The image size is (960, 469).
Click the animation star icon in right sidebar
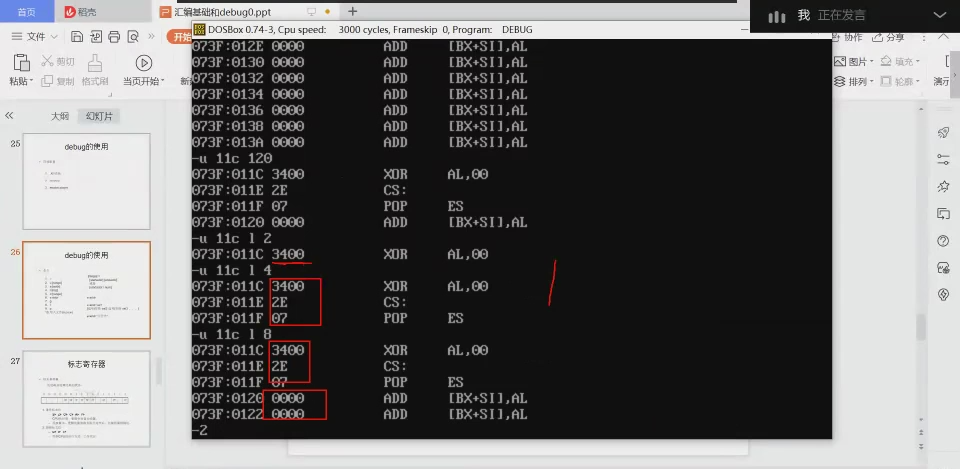pos(943,187)
